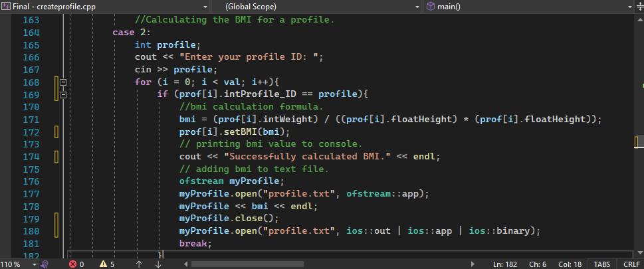644x269 pixels.
Task: Open the main() member dropdown arrow
Action: pyautogui.click(x=631, y=7)
